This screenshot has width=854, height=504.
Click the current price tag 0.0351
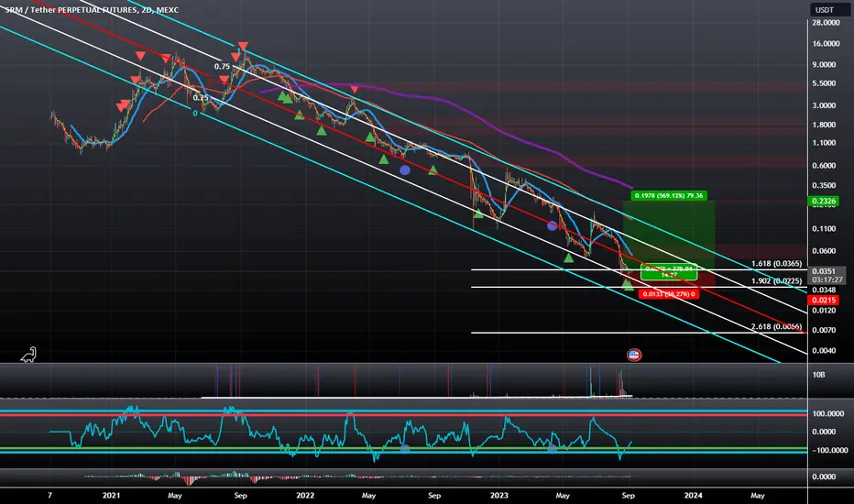pos(824,271)
